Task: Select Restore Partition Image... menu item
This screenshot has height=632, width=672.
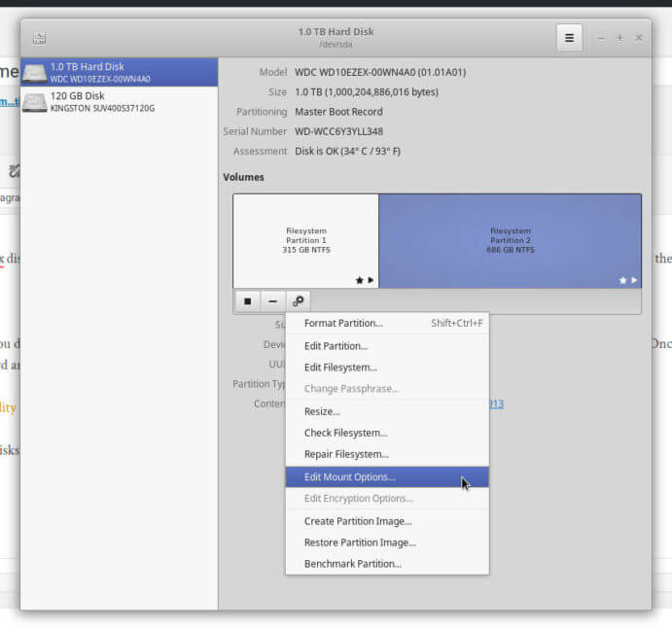Action: (360, 543)
